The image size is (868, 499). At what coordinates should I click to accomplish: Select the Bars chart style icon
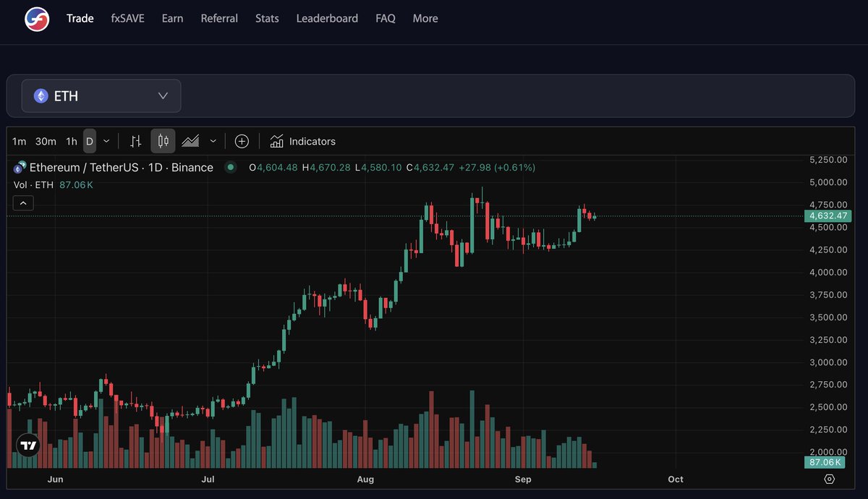[x=135, y=141]
